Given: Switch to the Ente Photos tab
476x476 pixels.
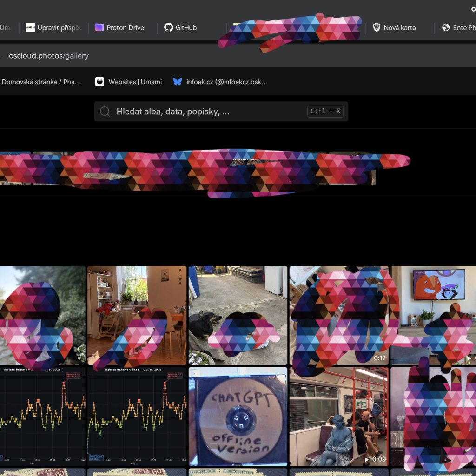Looking at the screenshot, I should (x=458, y=27).
